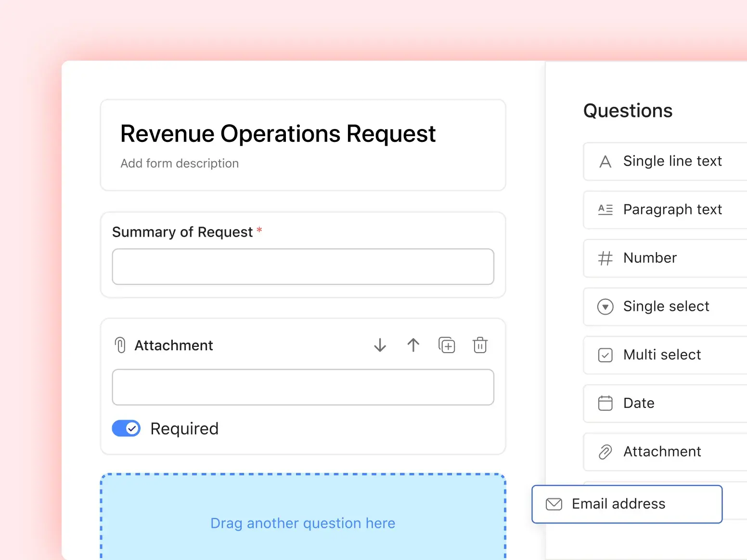
Task: Click the Multi select checkbox icon
Action: pyautogui.click(x=605, y=355)
